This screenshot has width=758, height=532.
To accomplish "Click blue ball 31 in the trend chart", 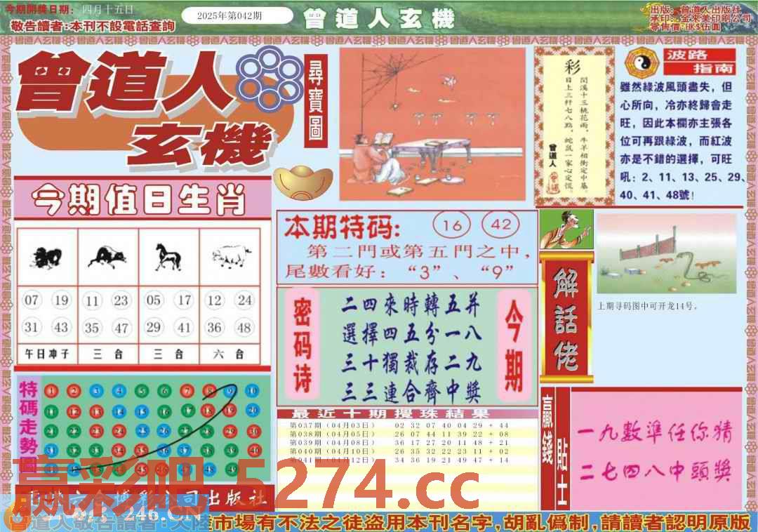I will (51, 451).
